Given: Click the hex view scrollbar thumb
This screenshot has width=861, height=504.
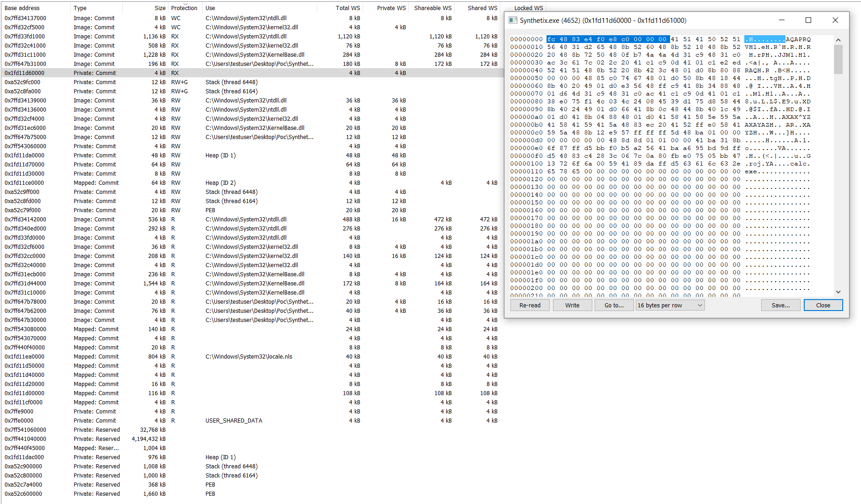Looking at the screenshot, I should click(838, 59).
